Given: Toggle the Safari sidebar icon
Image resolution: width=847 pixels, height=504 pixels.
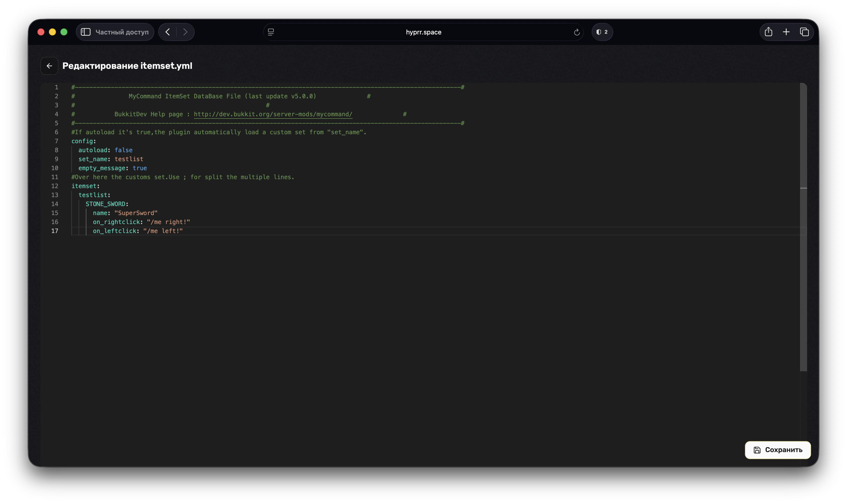Looking at the screenshot, I should (86, 32).
